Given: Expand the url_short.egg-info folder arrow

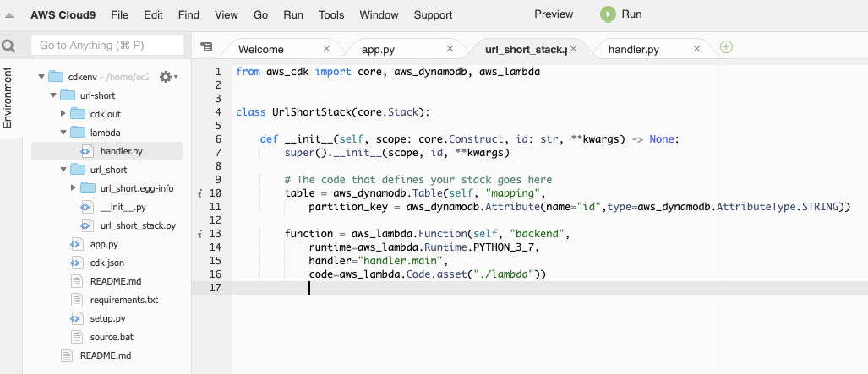Looking at the screenshot, I should click(73, 188).
